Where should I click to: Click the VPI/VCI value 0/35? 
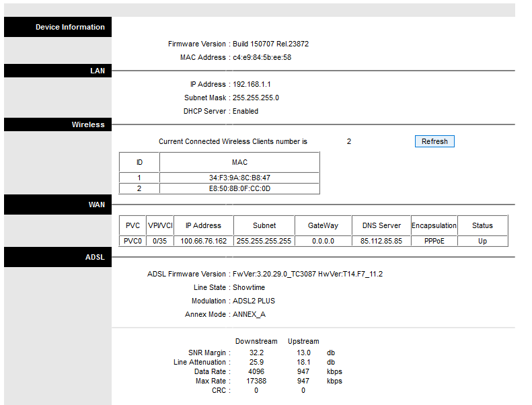[160, 241]
